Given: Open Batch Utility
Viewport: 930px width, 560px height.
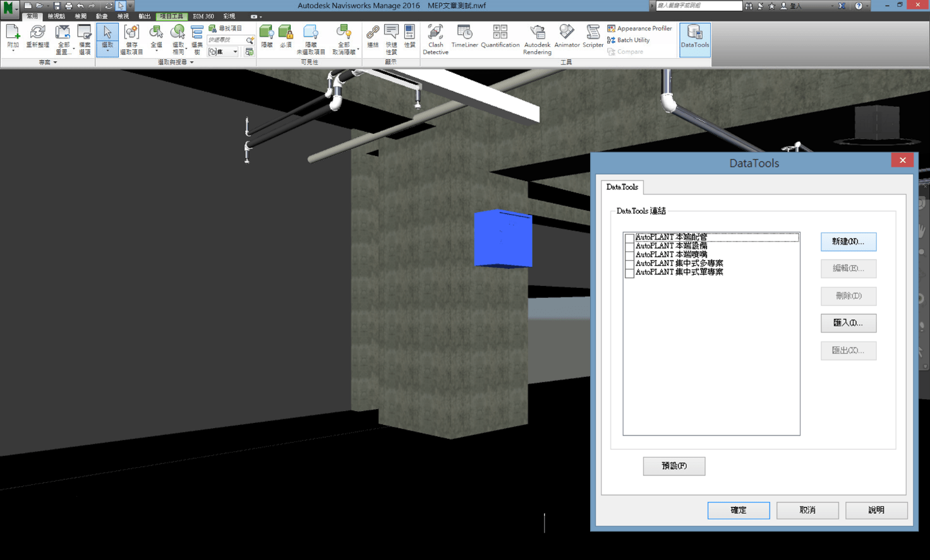Looking at the screenshot, I should click(628, 40).
